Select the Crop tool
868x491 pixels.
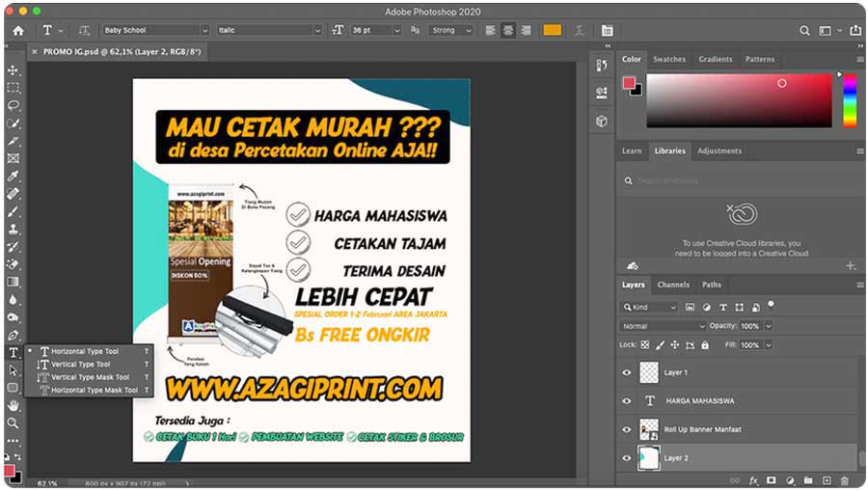coord(14,141)
